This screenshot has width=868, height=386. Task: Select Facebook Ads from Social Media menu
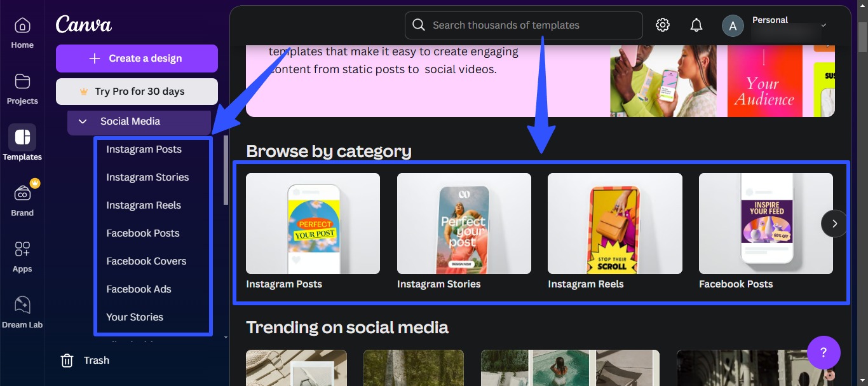[x=139, y=289]
